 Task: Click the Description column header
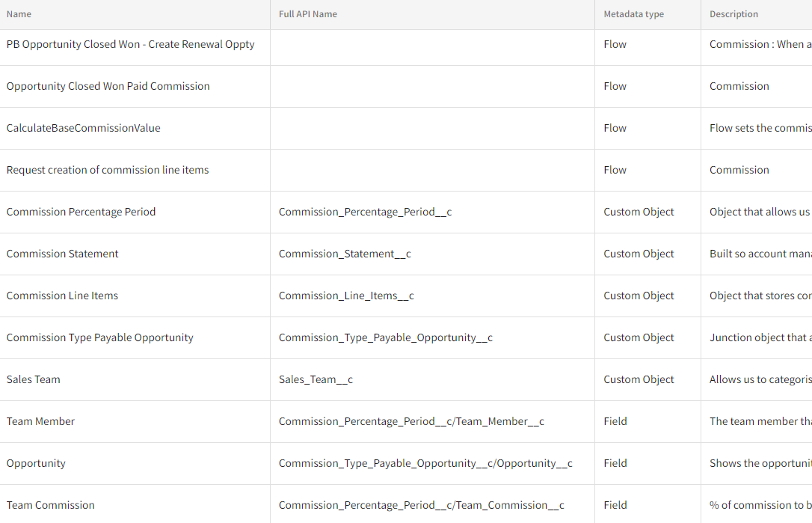click(733, 13)
